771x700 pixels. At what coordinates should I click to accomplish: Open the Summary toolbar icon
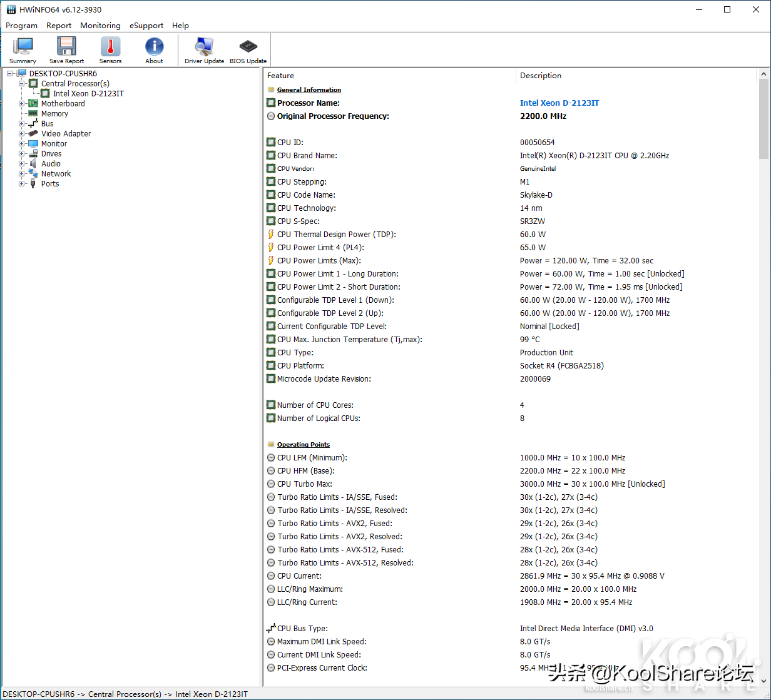pyautogui.click(x=23, y=50)
